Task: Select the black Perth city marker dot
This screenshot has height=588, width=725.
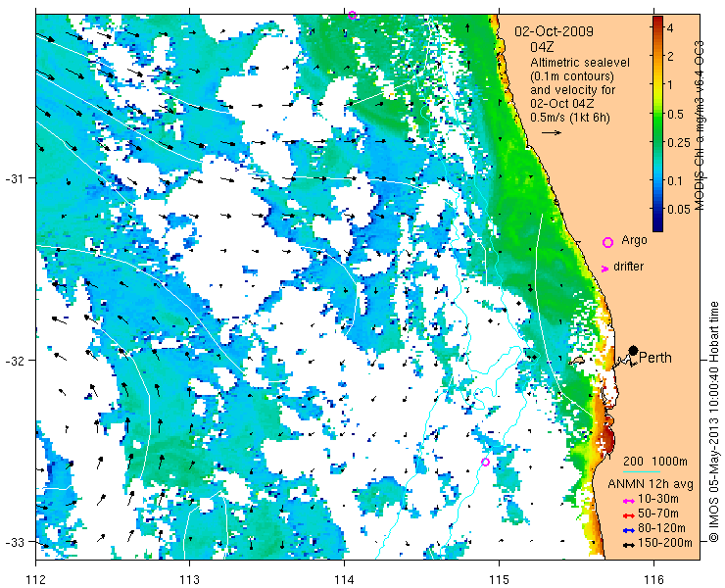Action: [634, 351]
